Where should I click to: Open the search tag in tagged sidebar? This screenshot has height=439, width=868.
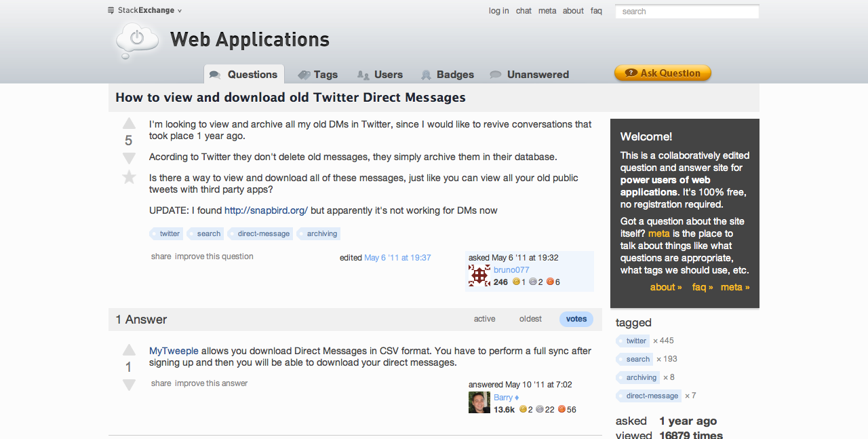[635, 359]
